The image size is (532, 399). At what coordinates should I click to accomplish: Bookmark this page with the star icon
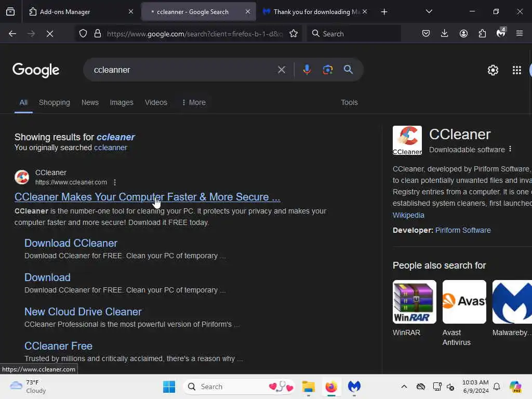[294, 34]
